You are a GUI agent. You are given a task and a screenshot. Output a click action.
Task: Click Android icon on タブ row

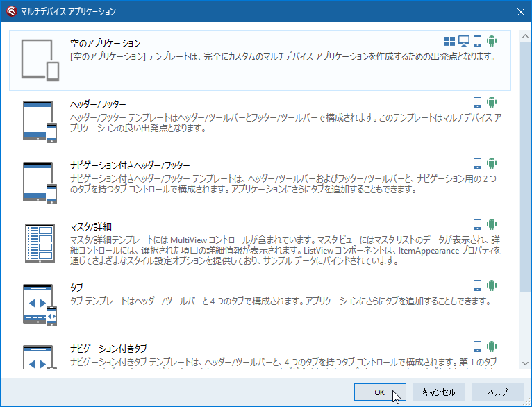tap(492, 285)
